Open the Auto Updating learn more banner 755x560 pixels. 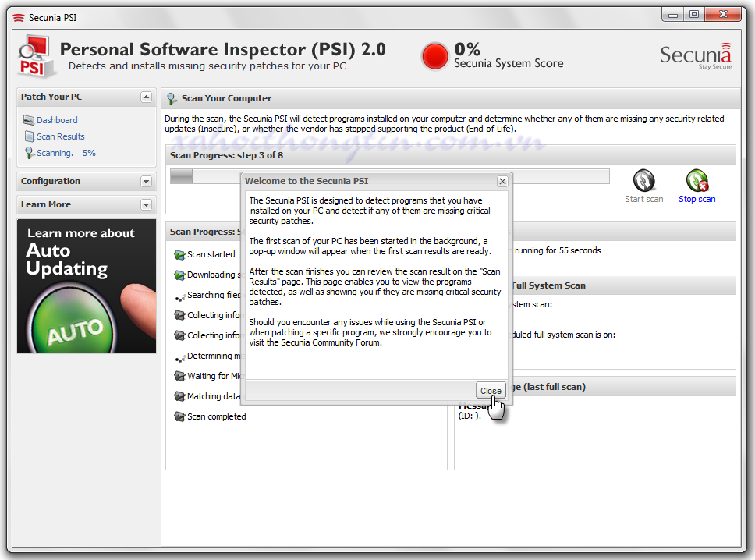87,286
